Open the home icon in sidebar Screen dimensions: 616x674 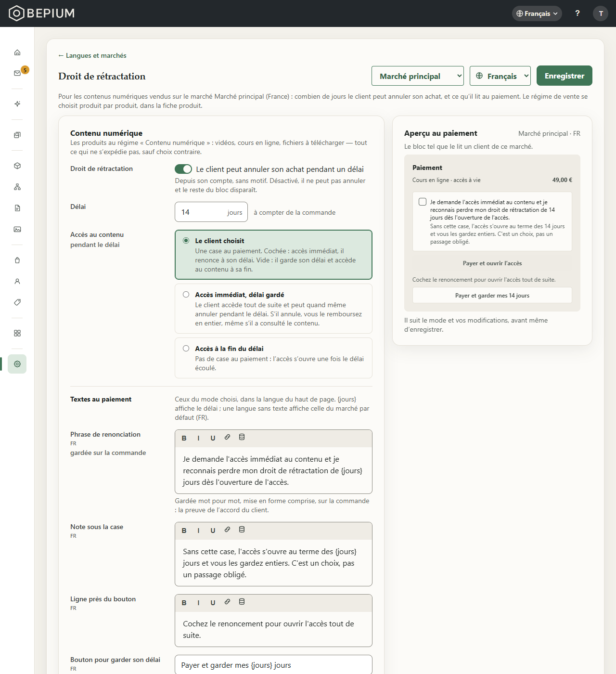[x=17, y=52]
